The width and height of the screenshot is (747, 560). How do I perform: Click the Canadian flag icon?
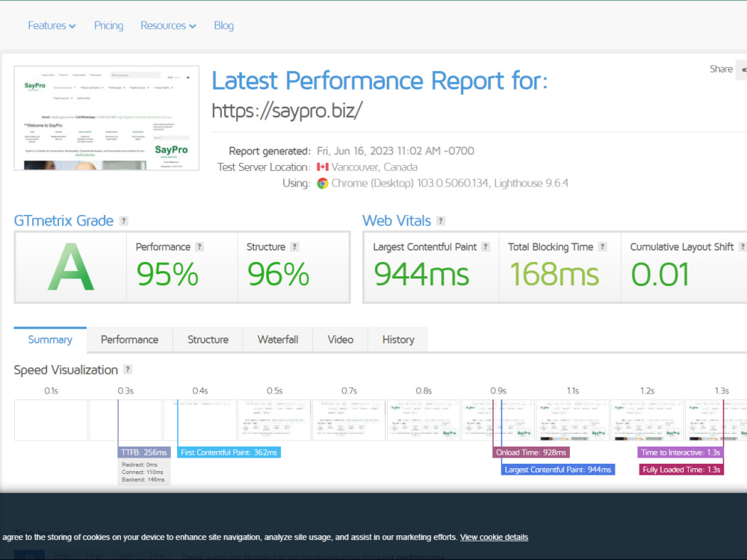point(323,167)
